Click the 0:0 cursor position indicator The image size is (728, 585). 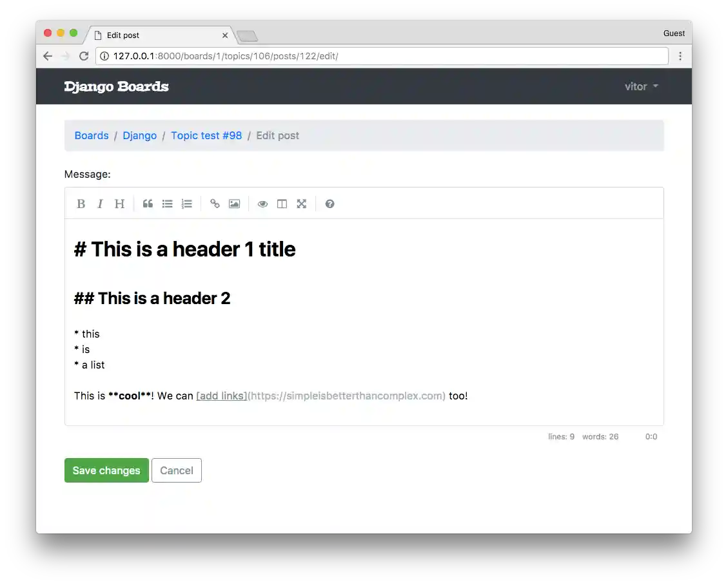tap(651, 437)
